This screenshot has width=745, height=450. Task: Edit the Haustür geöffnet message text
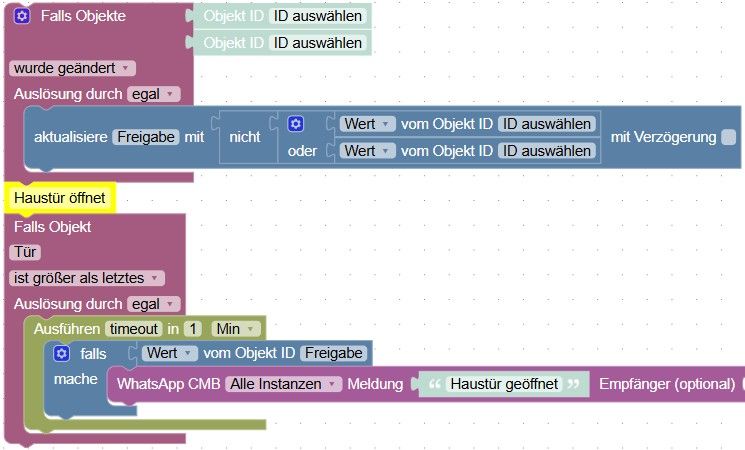[504, 384]
